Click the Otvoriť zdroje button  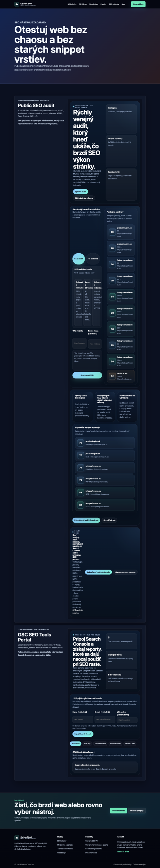click(x=109, y=520)
